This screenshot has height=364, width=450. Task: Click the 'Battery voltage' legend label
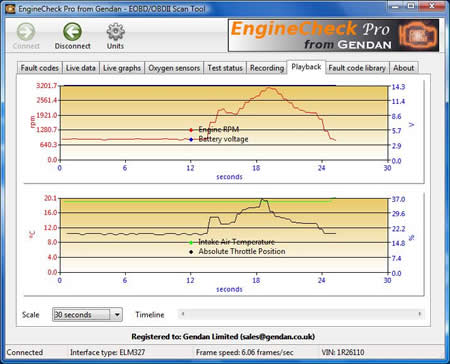tap(223, 139)
